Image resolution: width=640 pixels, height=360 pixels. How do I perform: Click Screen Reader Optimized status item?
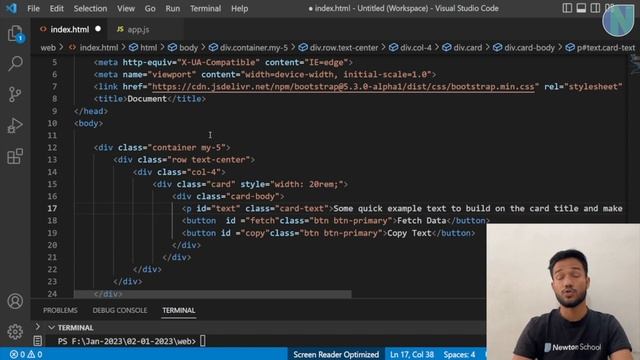click(336, 354)
